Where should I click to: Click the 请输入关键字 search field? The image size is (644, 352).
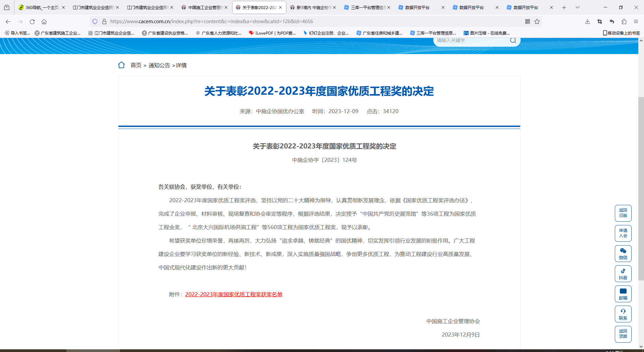(x=471, y=40)
